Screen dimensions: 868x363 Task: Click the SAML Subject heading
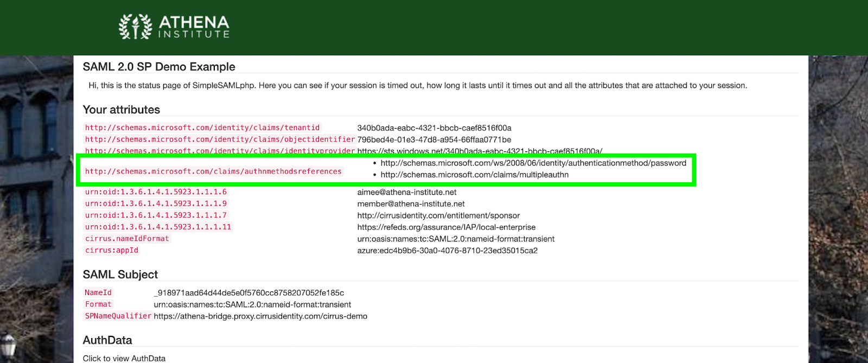point(120,275)
